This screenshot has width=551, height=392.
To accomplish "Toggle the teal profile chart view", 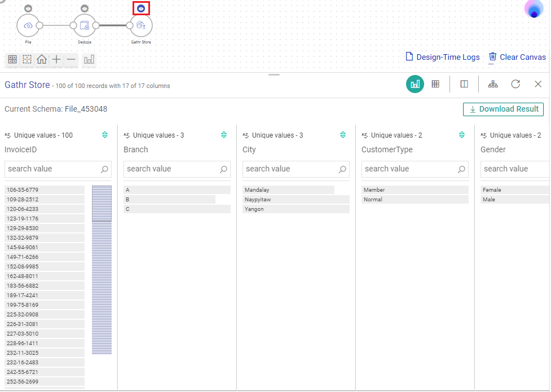I will (415, 83).
